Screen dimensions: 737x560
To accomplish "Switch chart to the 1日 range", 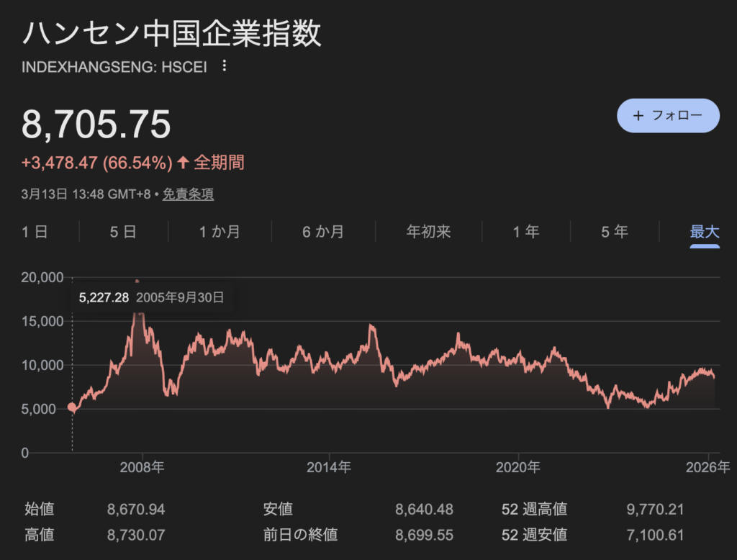I will pos(35,232).
